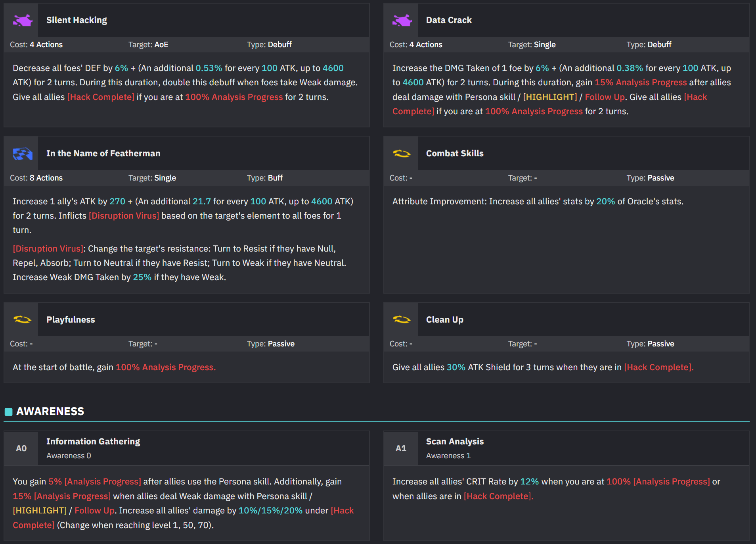Image resolution: width=756 pixels, height=544 pixels.
Task: Select the yellow Clean Up passive icon
Action: pyautogui.click(x=402, y=319)
